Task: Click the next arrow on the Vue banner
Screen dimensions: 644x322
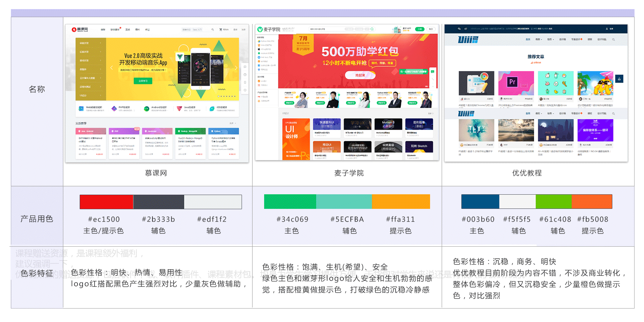Action: point(236,68)
